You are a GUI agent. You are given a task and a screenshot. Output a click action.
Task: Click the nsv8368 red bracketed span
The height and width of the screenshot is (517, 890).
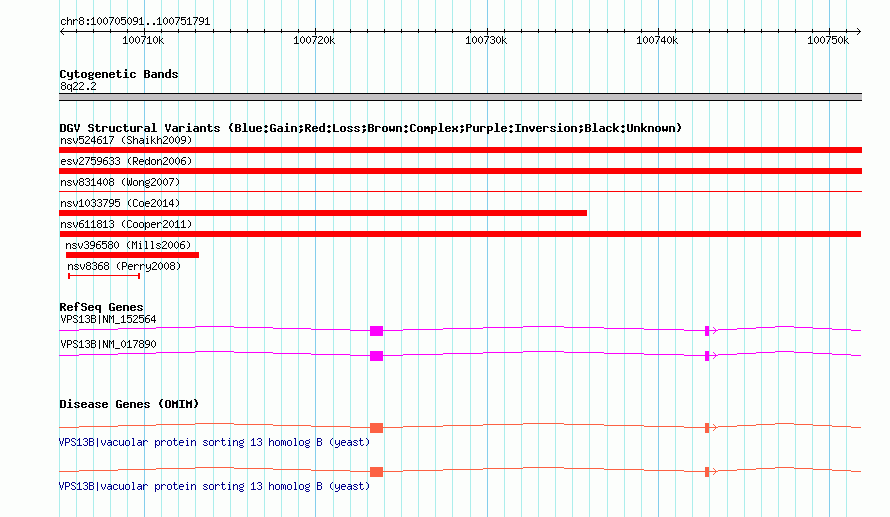[x=104, y=276]
